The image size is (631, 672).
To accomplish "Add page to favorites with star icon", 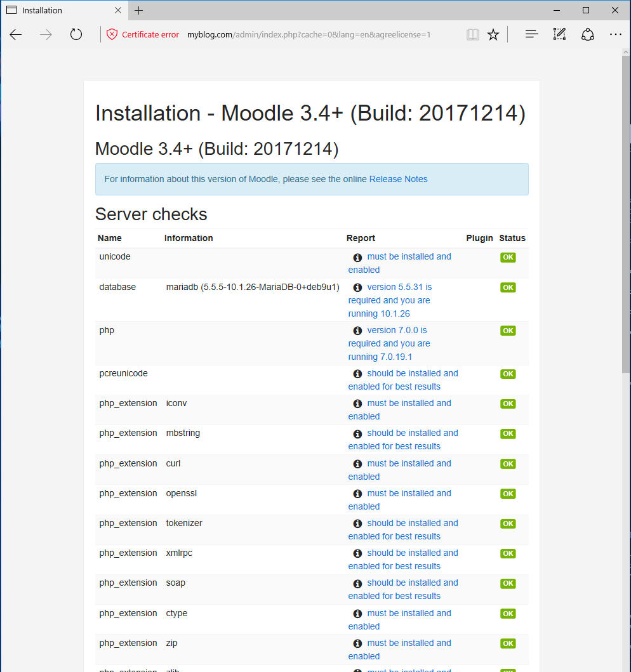I will pos(493,34).
